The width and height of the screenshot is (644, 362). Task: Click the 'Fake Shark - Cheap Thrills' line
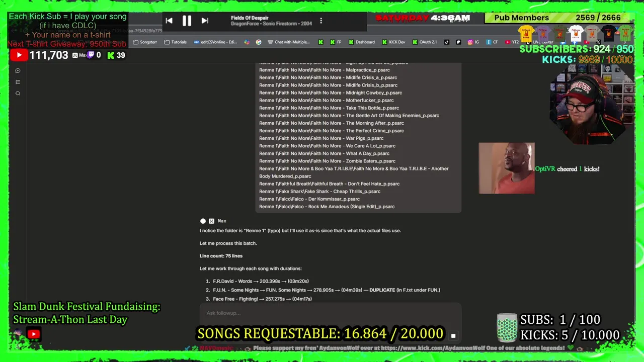coord(319,192)
